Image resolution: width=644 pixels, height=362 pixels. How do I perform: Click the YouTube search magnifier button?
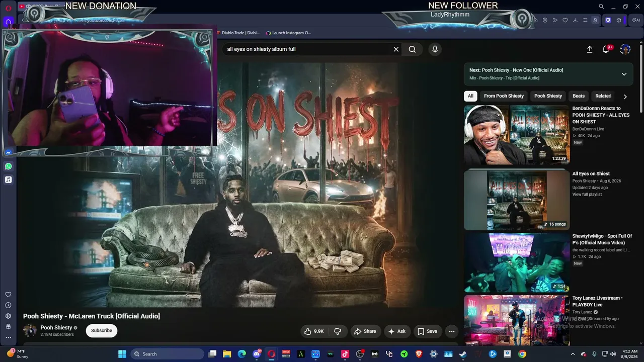click(412, 49)
